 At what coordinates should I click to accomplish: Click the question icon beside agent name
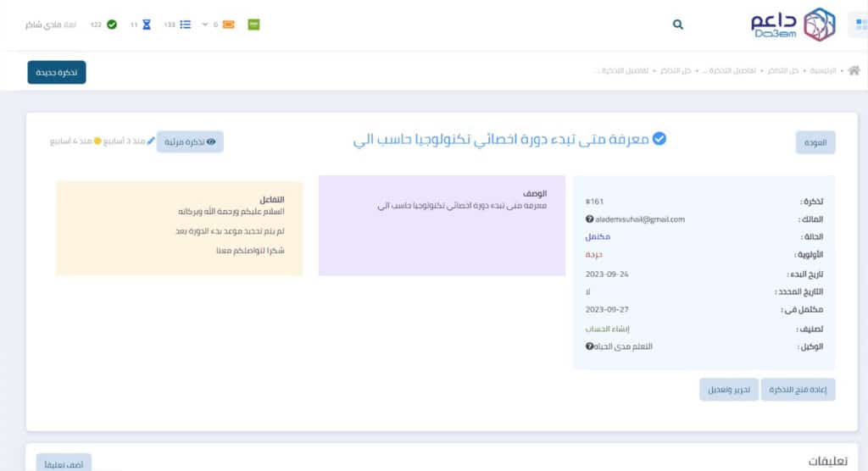coord(590,346)
